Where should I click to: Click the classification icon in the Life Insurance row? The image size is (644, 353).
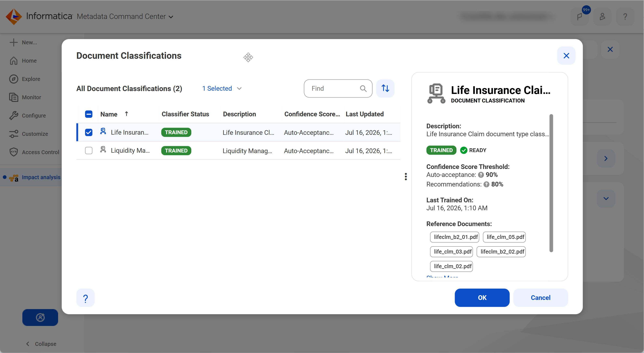[103, 131]
